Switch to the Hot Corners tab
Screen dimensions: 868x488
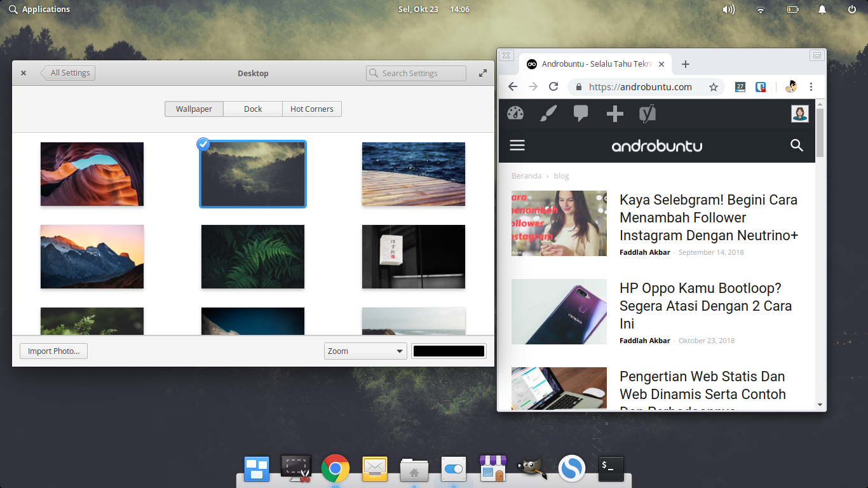pos(312,109)
